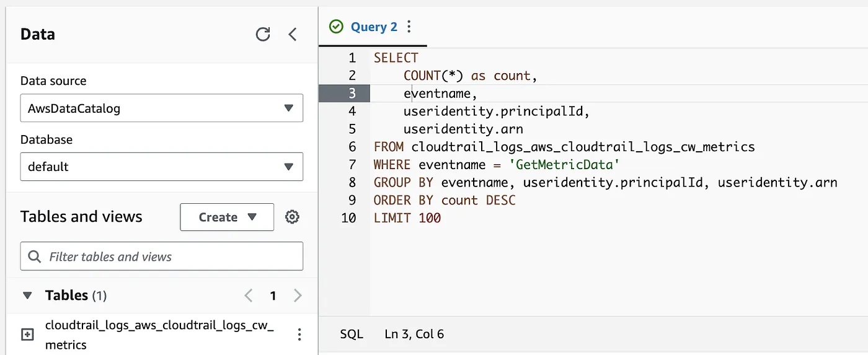The width and height of the screenshot is (868, 355).
Task: Click the green query success icon
Action: pos(336,27)
